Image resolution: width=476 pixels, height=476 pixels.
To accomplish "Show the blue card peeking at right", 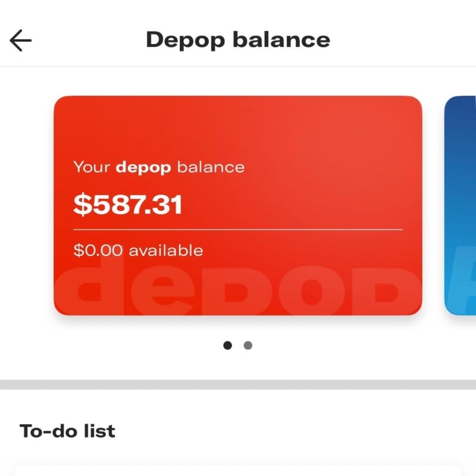I will (x=461, y=205).
